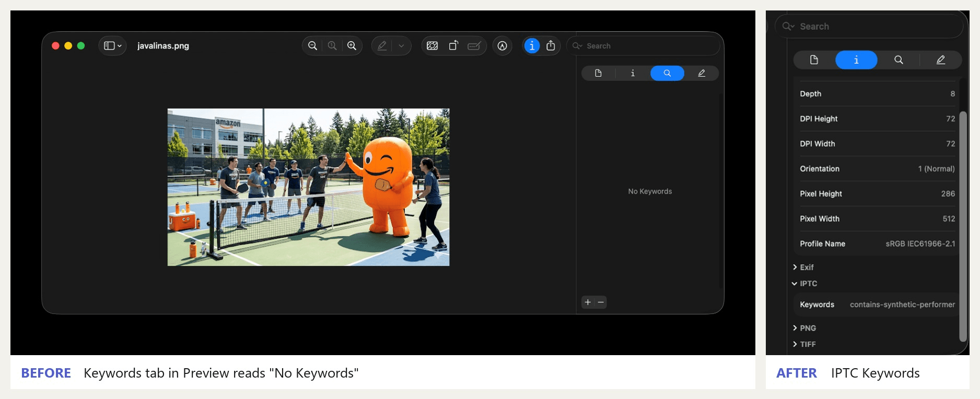Click the javalinas.png window title
The height and width of the screenshot is (399, 980).
click(163, 46)
